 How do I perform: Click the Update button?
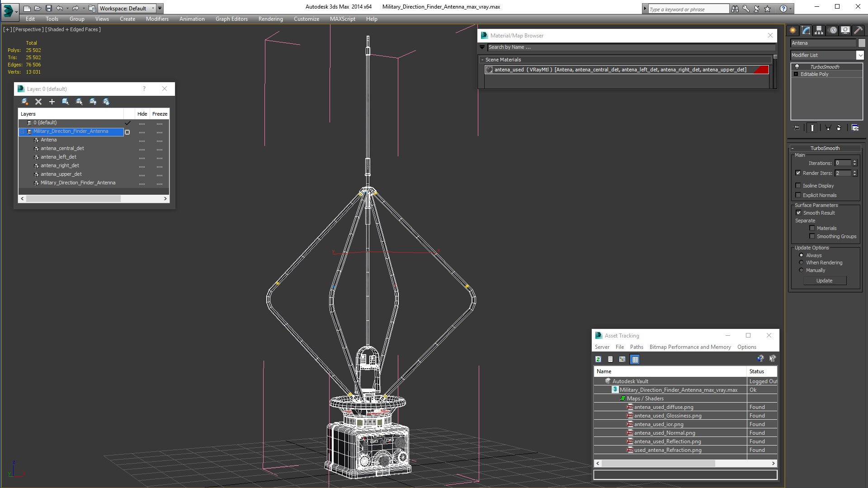(824, 281)
